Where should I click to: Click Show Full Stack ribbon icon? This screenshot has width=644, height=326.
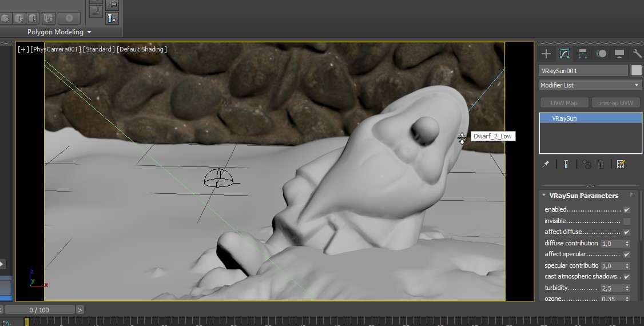pyautogui.click(x=112, y=18)
